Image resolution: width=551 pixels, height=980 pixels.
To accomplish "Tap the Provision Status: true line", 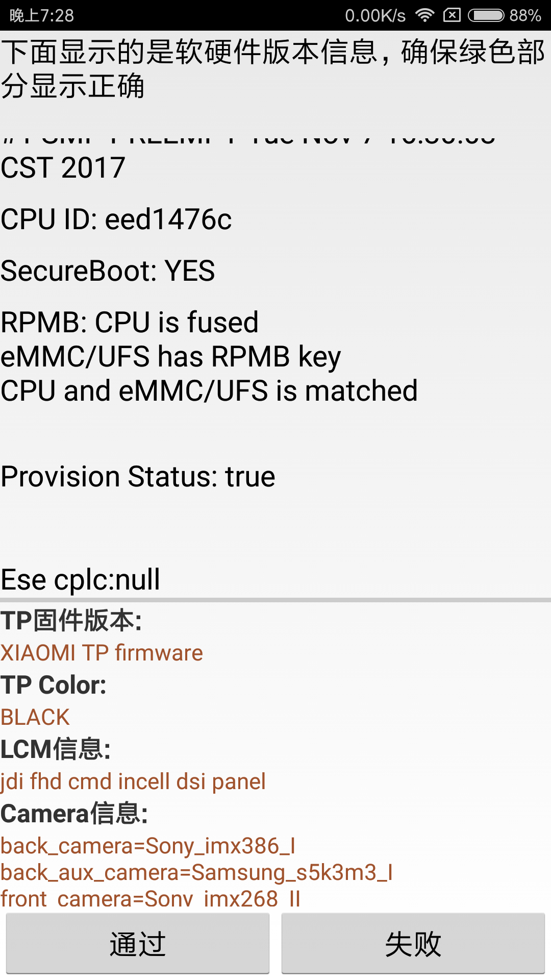I will (138, 477).
